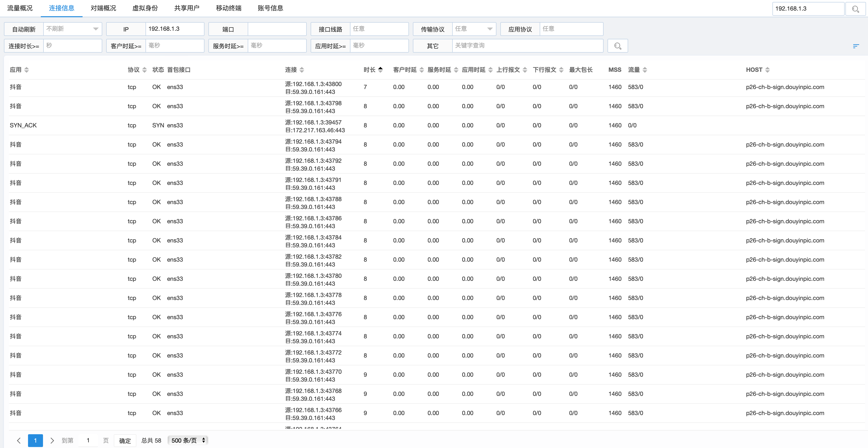The width and height of the screenshot is (868, 448).
Task: Click the 接口线路 input field
Action: pyautogui.click(x=379, y=29)
